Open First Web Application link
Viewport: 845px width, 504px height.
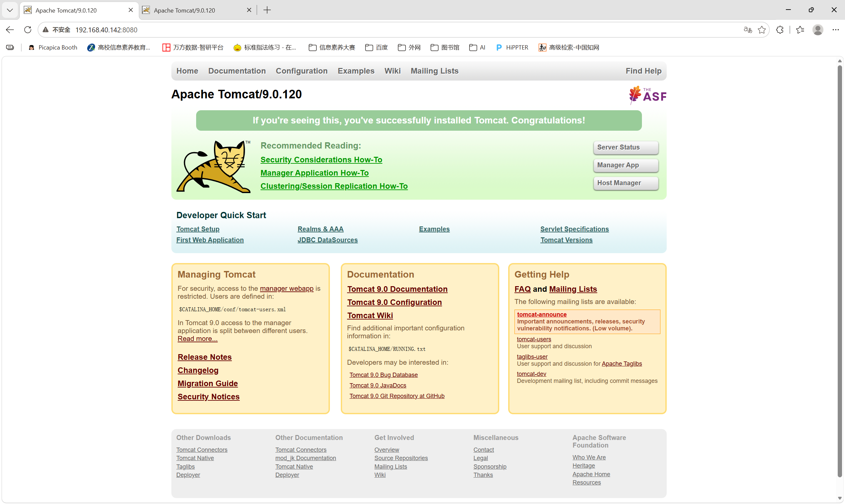click(x=210, y=240)
